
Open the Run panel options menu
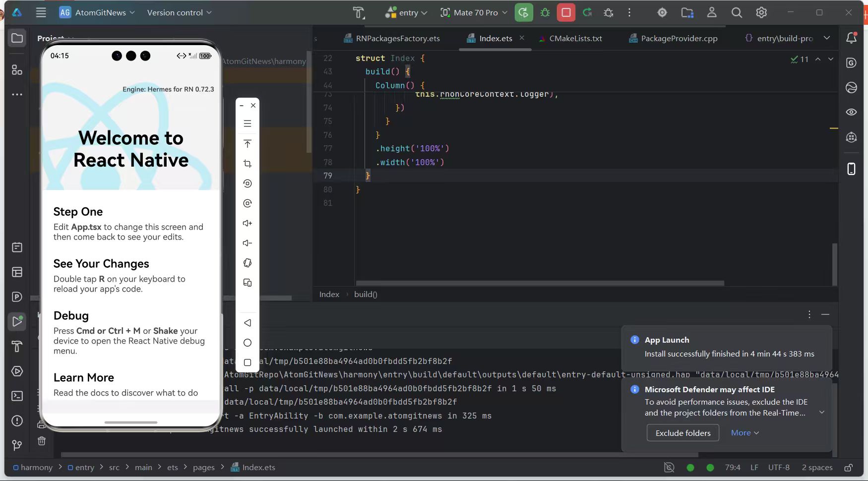809,314
